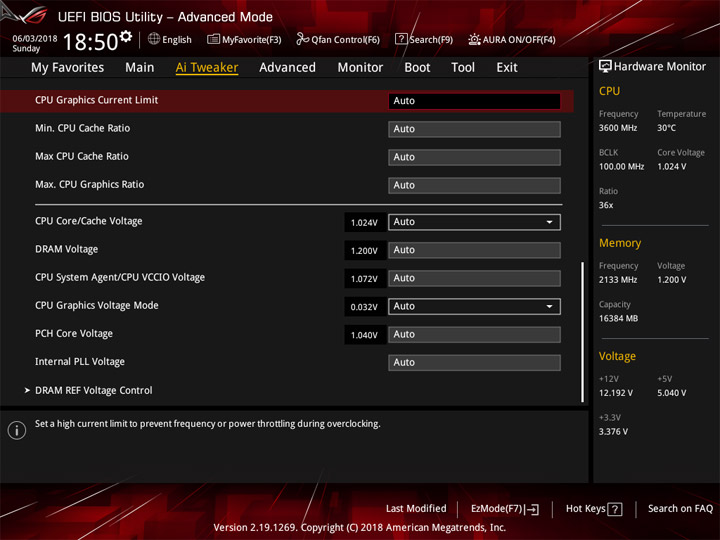The height and width of the screenshot is (540, 720).
Task: Click the info icon beside help text
Action: [17, 430]
